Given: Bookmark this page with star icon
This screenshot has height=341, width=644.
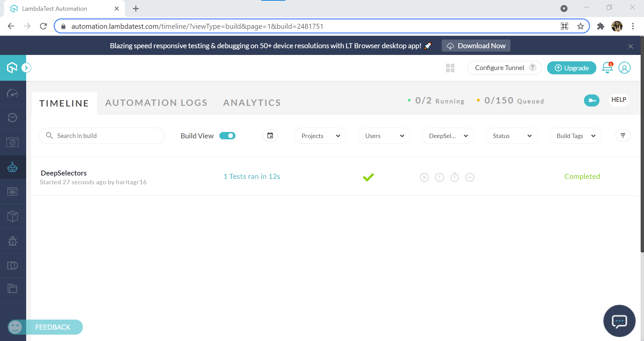Looking at the screenshot, I should point(581,26).
